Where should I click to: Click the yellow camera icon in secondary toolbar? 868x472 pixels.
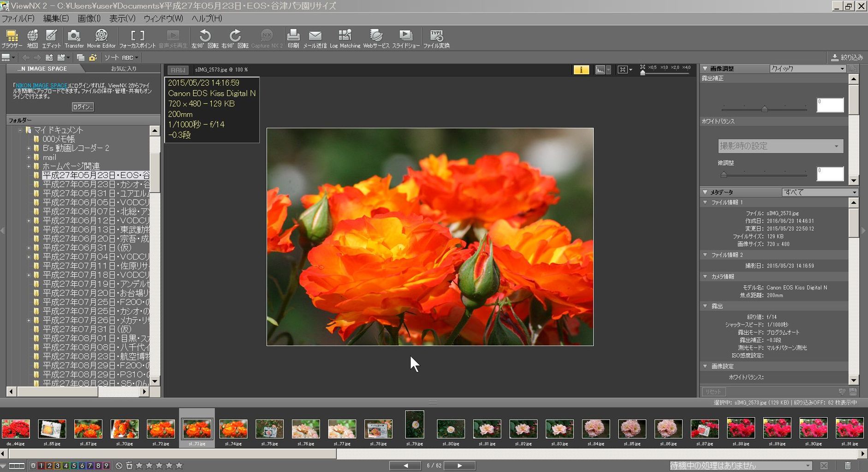[x=93, y=58]
